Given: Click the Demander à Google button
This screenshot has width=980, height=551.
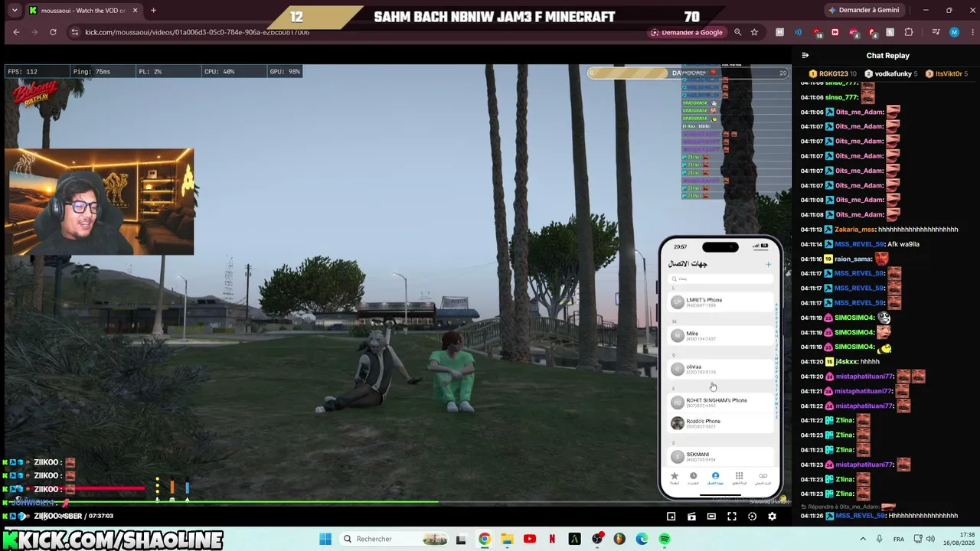Looking at the screenshot, I should (x=687, y=32).
